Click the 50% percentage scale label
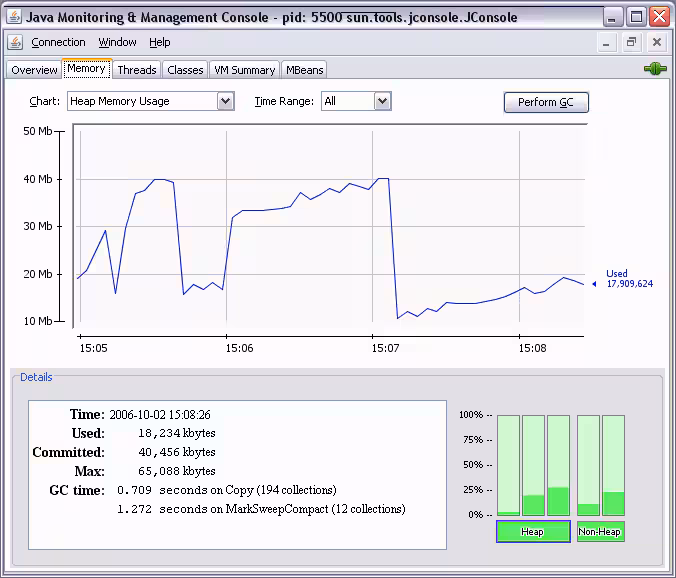This screenshot has width=676, height=578. click(x=473, y=465)
